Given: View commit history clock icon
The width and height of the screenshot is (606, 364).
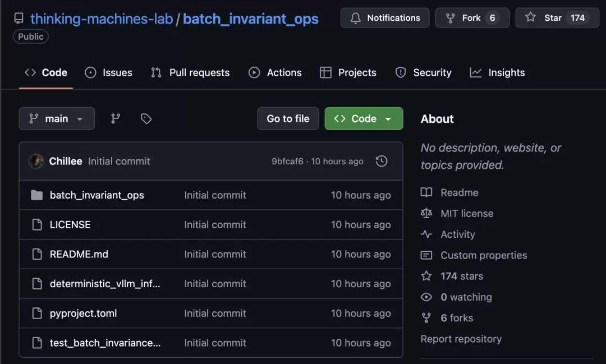Looking at the screenshot, I should coord(382,161).
